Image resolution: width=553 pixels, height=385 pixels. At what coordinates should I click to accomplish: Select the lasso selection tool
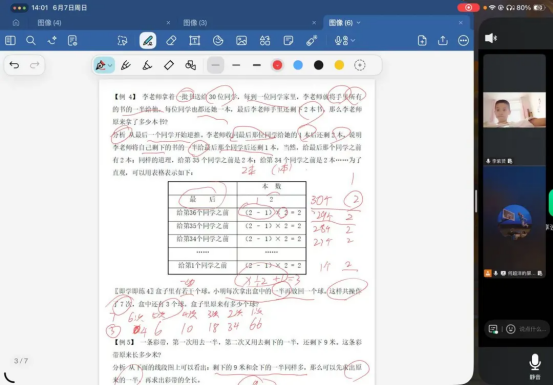pyautogui.click(x=122, y=41)
